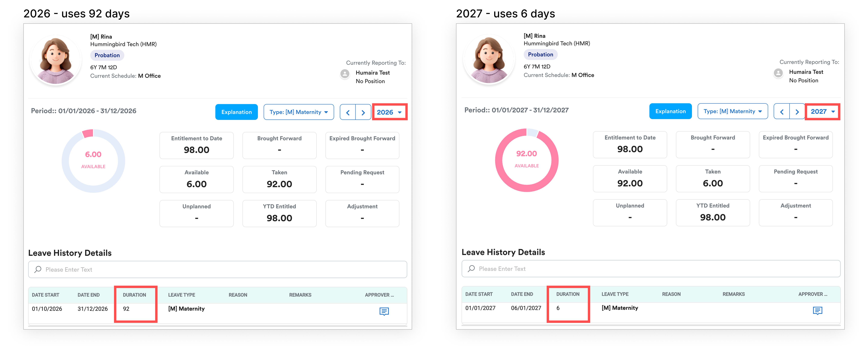Sort by DURATION column in 2027 panel
Image resolution: width=868 pixels, height=353 pixels.
[x=568, y=294]
